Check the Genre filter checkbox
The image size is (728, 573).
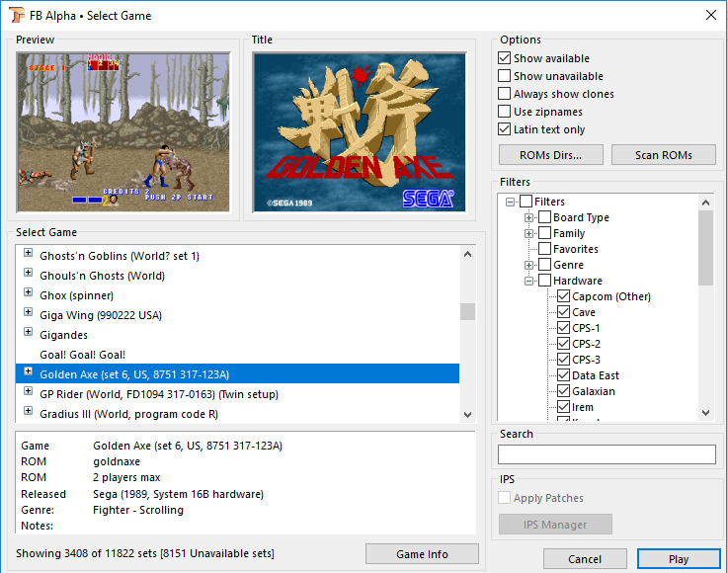(x=545, y=265)
